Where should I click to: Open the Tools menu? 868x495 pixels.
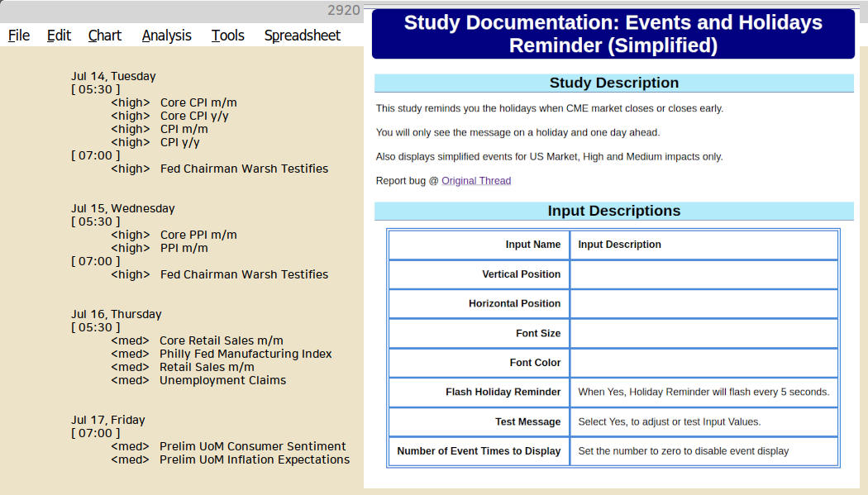pyautogui.click(x=227, y=36)
